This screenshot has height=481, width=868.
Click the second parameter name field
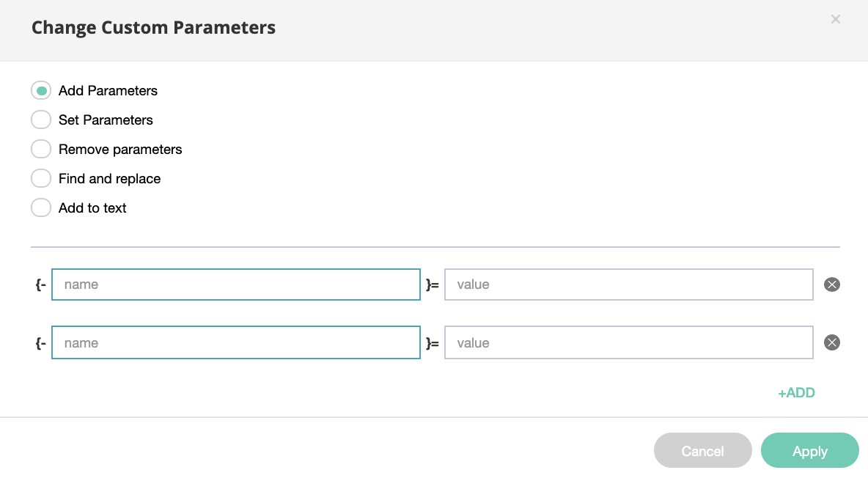(235, 343)
